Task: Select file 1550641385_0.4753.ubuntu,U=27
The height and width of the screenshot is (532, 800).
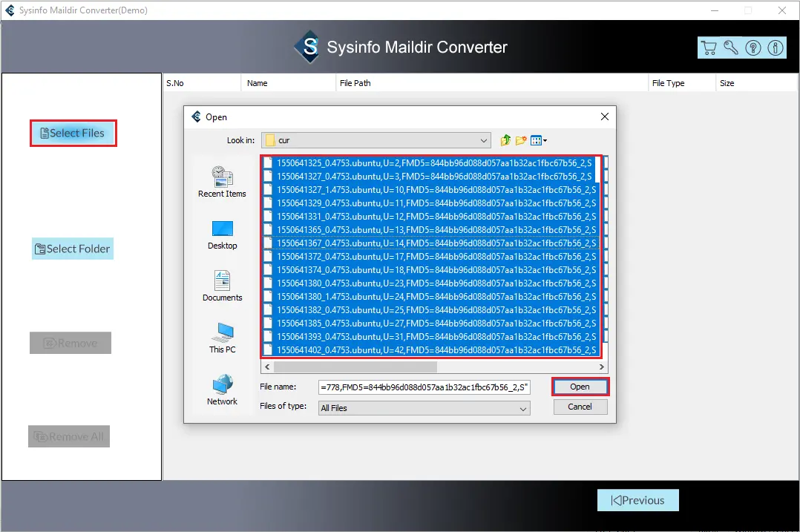Action: (x=430, y=323)
